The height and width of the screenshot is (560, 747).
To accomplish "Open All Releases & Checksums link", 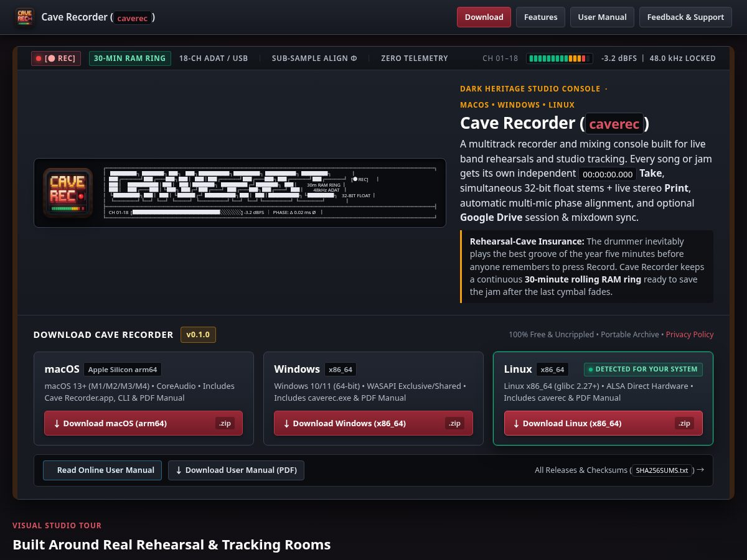I will [619, 470].
